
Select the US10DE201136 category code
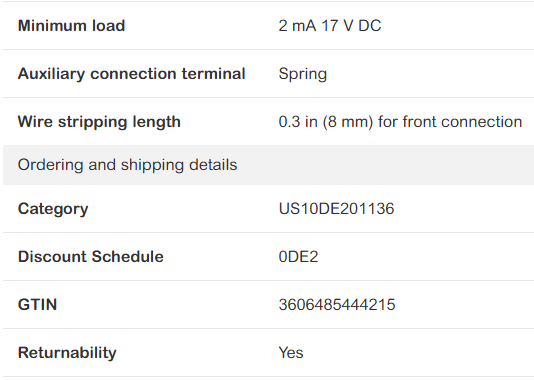(336, 209)
